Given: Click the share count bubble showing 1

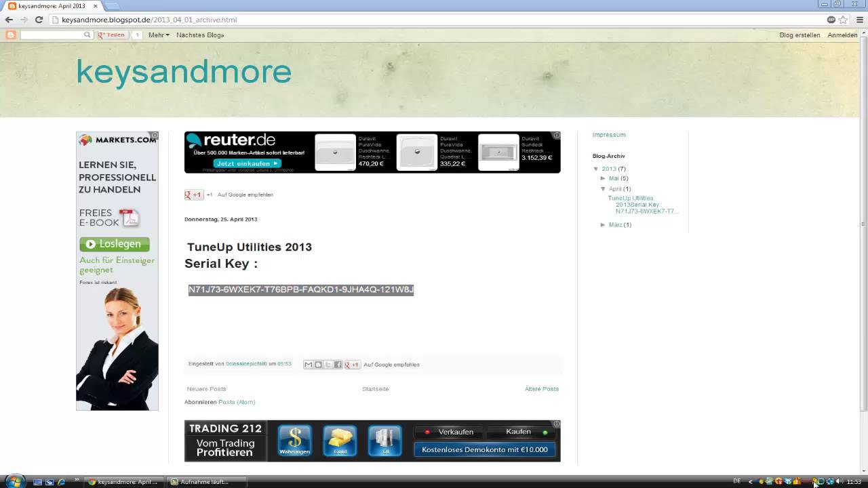Looking at the screenshot, I should 137,35.
